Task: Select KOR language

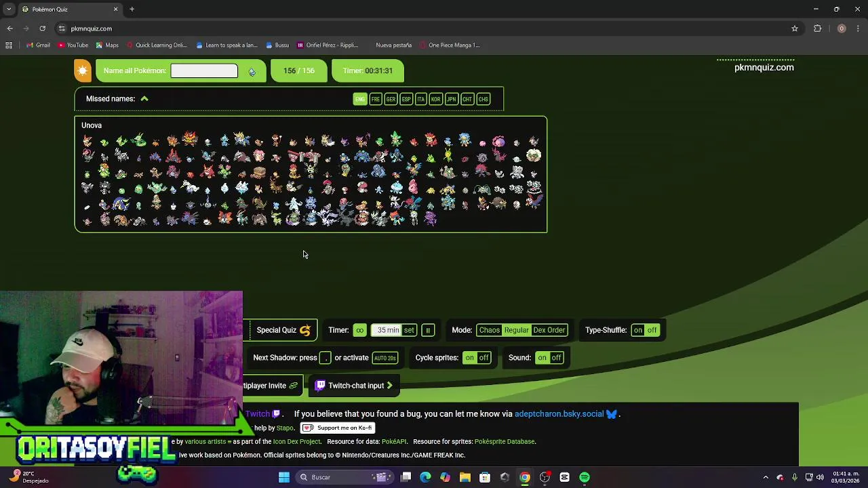Action: pos(436,99)
